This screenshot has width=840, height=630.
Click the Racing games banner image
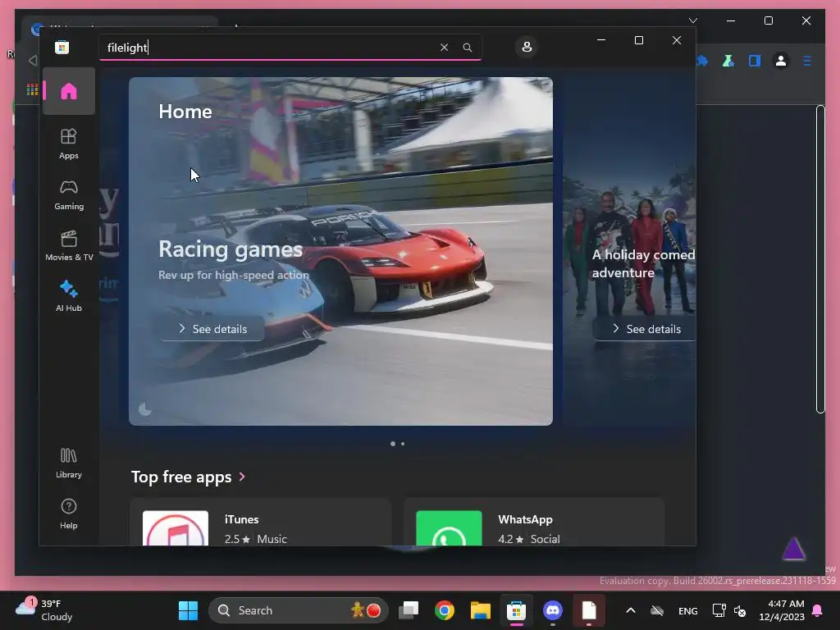point(340,251)
